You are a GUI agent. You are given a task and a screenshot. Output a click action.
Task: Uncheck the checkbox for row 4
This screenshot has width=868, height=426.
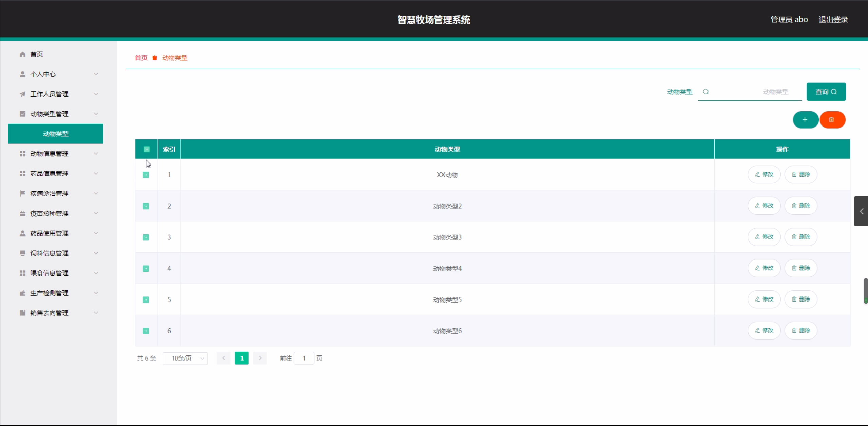pyautogui.click(x=146, y=269)
